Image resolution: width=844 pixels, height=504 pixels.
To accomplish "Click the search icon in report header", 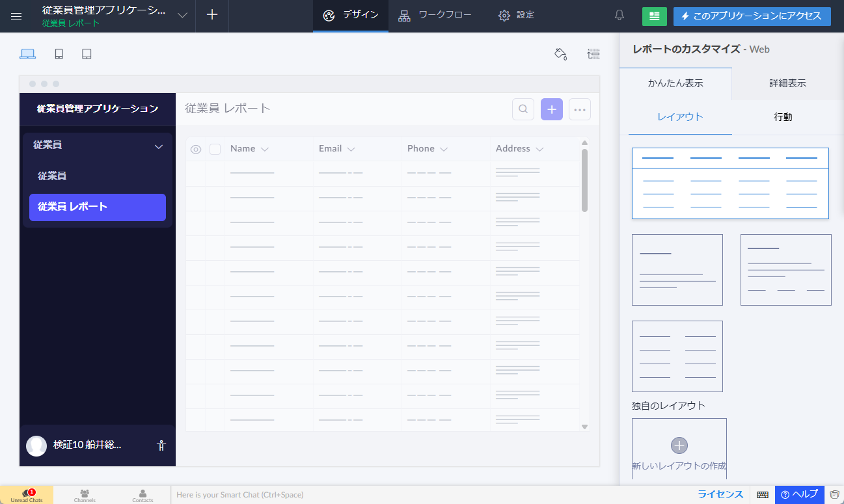I will pyautogui.click(x=523, y=110).
